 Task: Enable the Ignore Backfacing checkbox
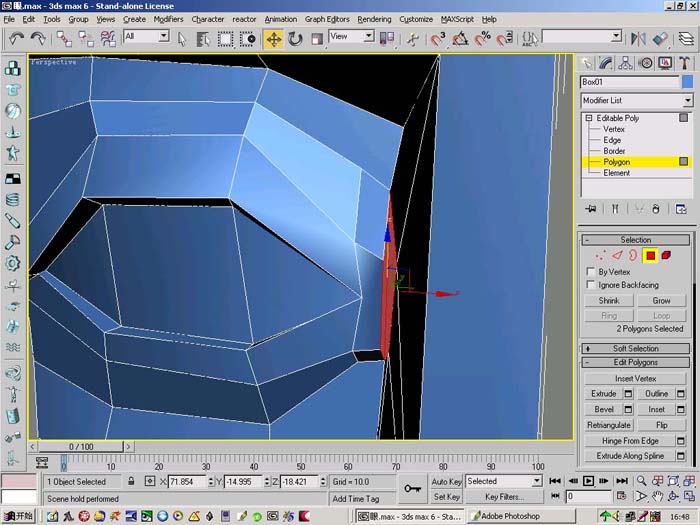pos(591,285)
